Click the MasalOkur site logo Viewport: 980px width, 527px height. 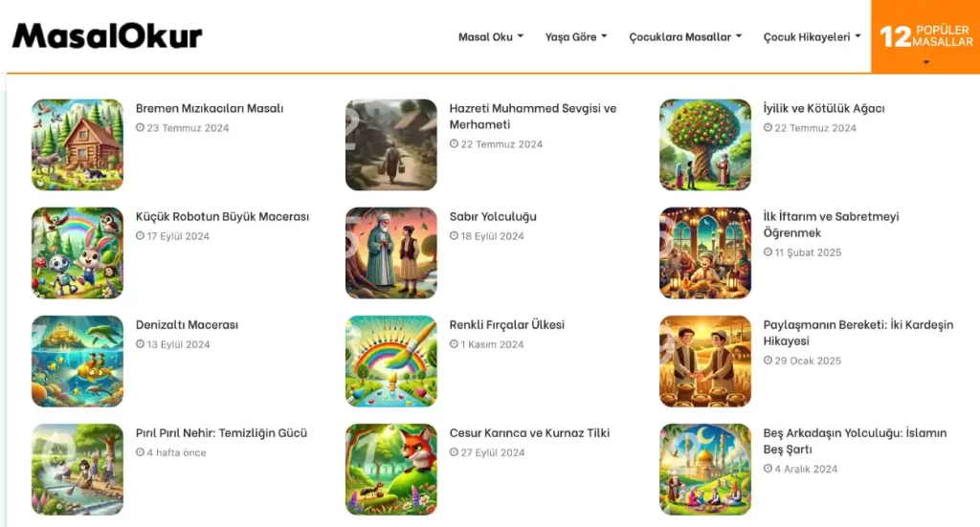107,36
